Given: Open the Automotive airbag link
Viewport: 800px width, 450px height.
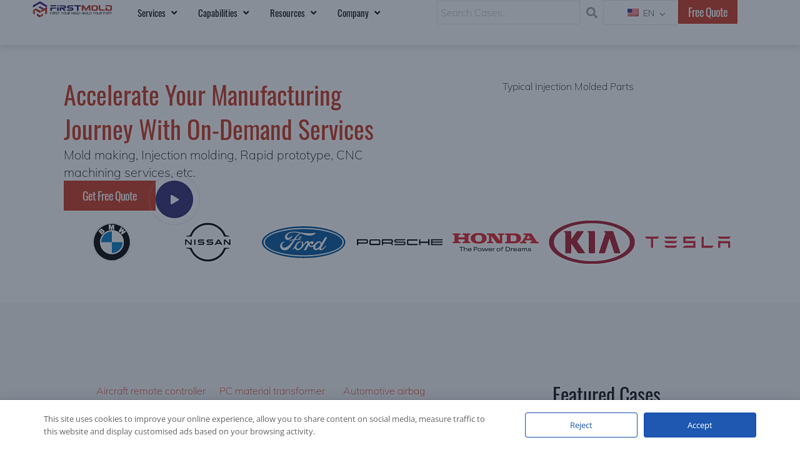Looking at the screenshot, I should point(384,391).
